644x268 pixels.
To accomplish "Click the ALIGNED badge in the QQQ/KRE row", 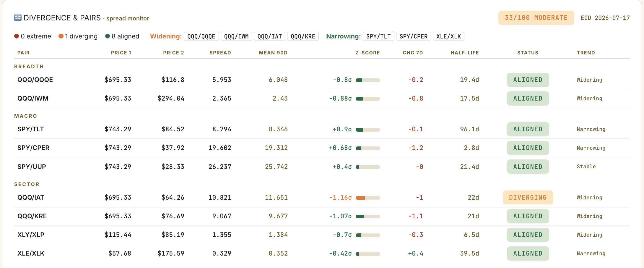I will [528, 216].
